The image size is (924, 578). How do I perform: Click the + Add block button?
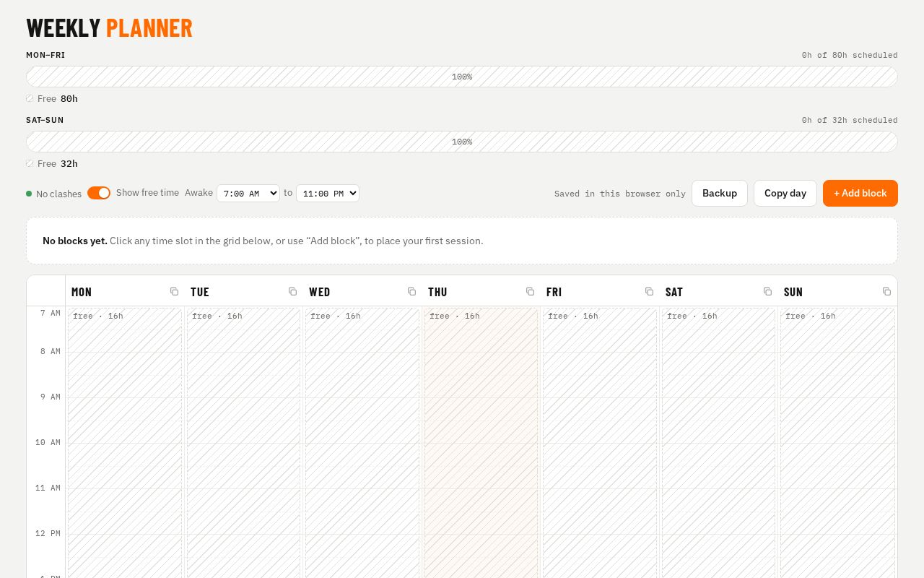click(860, 193)
